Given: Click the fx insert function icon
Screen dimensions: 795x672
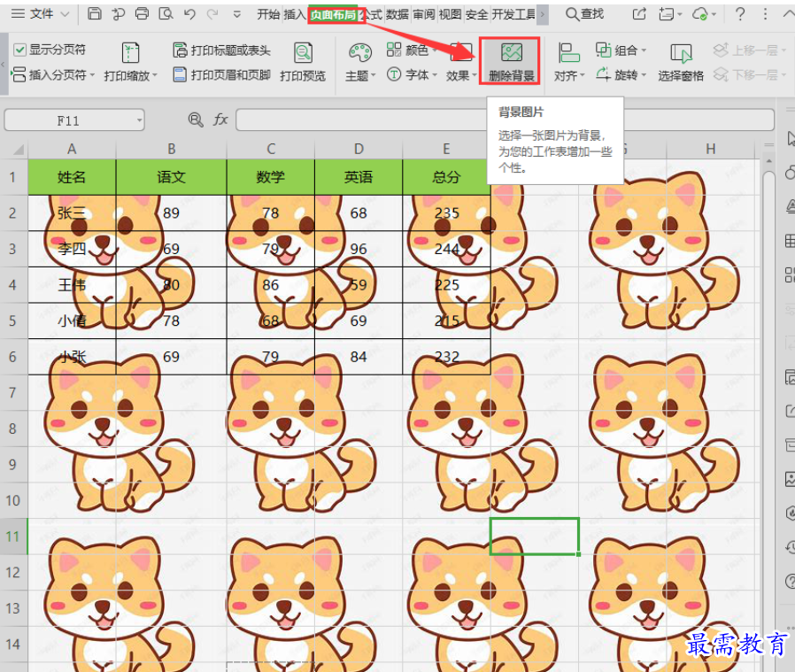Looking at the screenshot, I should [x=220, y=120].
